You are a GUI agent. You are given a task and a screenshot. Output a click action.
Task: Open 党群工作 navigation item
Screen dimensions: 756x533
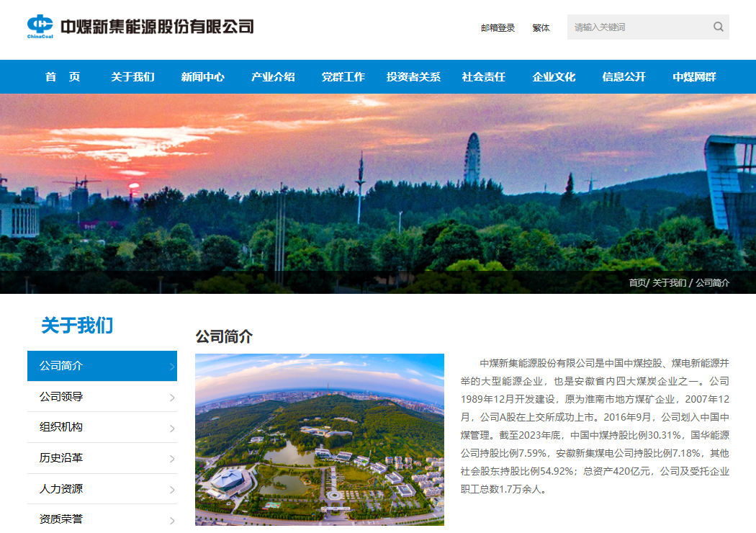343,76
